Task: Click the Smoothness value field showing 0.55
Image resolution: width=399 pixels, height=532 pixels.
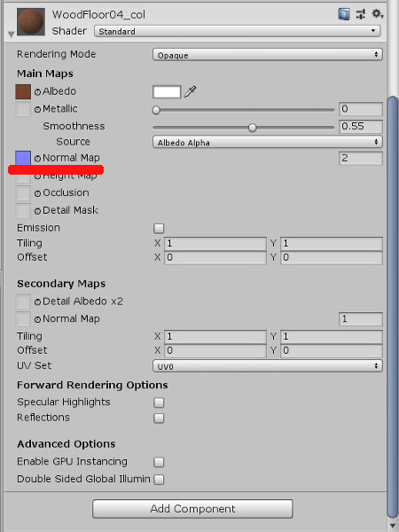Action: pos(361,127)
